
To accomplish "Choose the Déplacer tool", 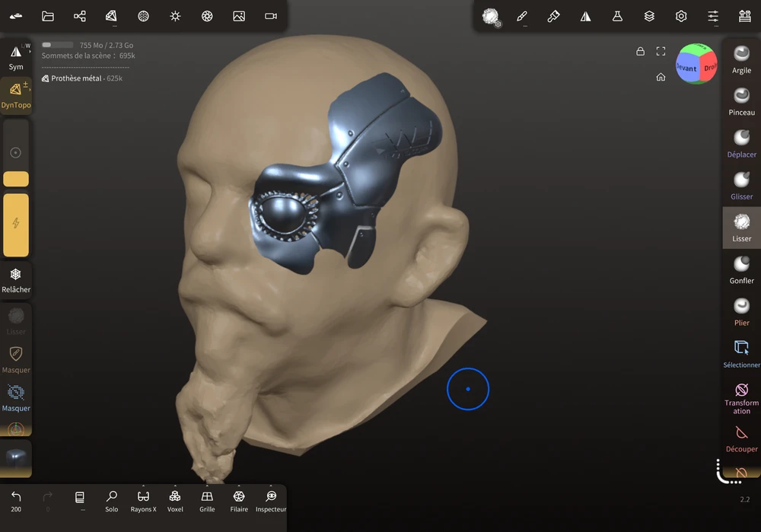I will click(x=741, y=143).
